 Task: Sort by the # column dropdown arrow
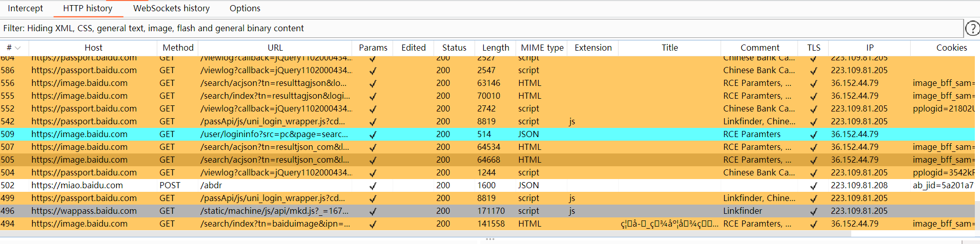(x=18, y=48)
